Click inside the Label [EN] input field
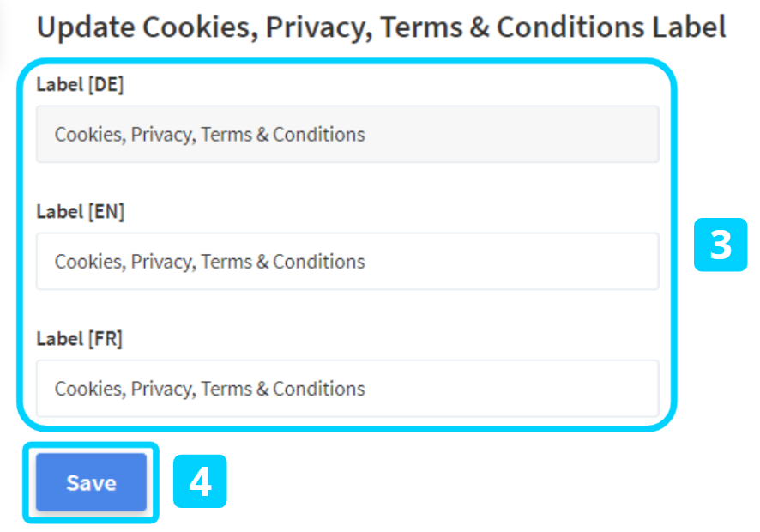Image resolution: width=760 pixels, height=532 pixels. [347, 262]
